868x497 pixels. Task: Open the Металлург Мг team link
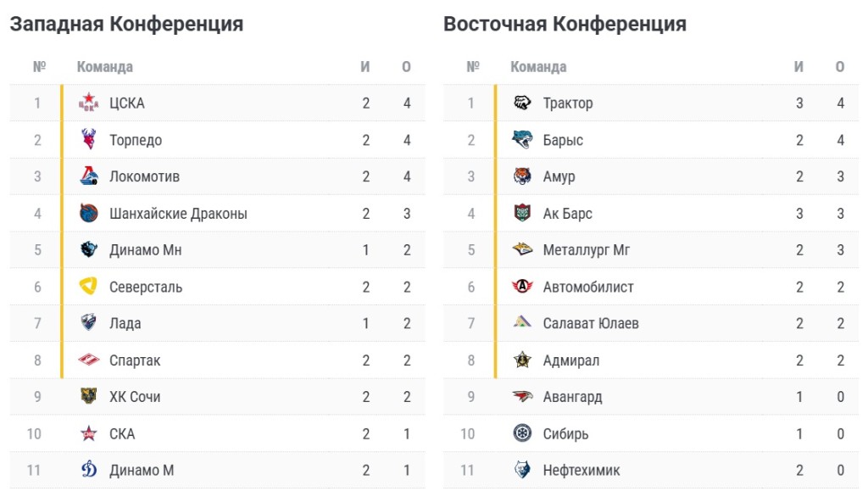pos(587,250)
